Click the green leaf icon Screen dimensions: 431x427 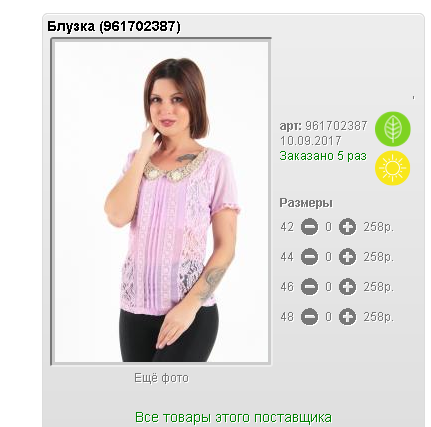pos(393,129)
